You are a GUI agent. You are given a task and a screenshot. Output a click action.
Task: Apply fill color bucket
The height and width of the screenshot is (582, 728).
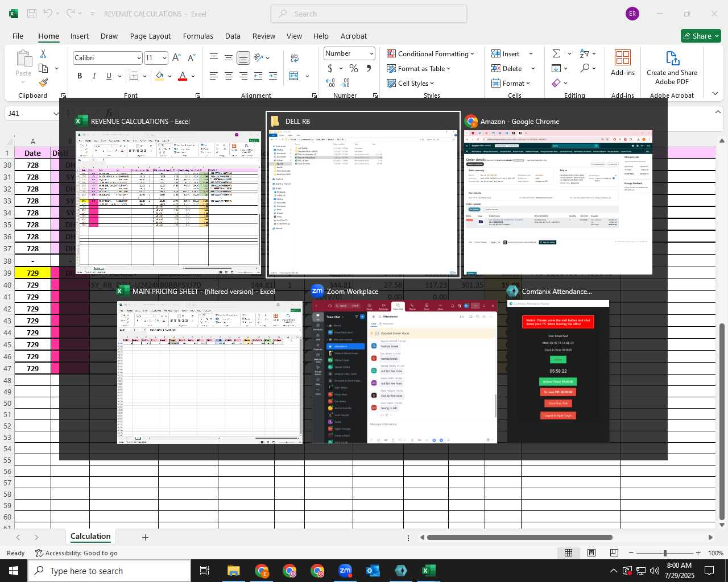(x=159, y=76)
